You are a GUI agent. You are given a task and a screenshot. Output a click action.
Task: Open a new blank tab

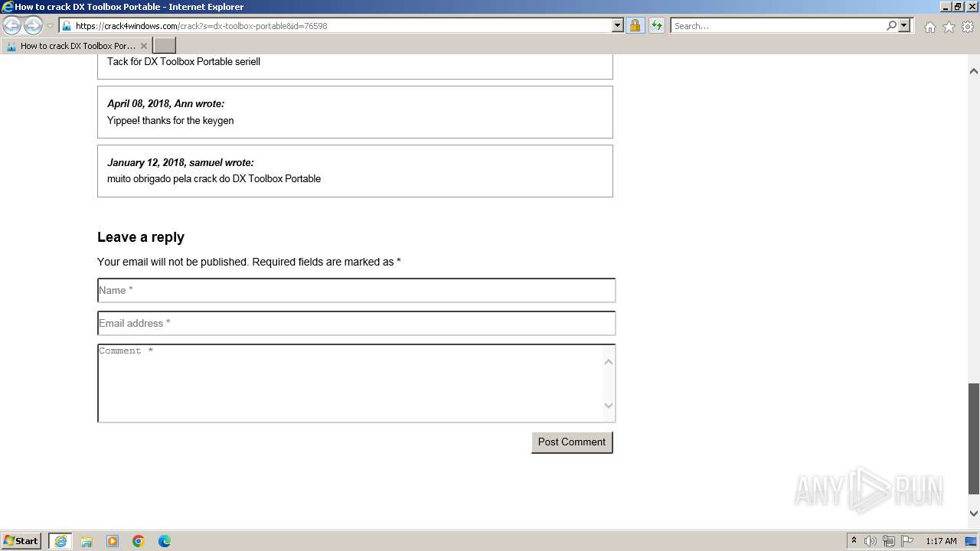click(165, 46)
